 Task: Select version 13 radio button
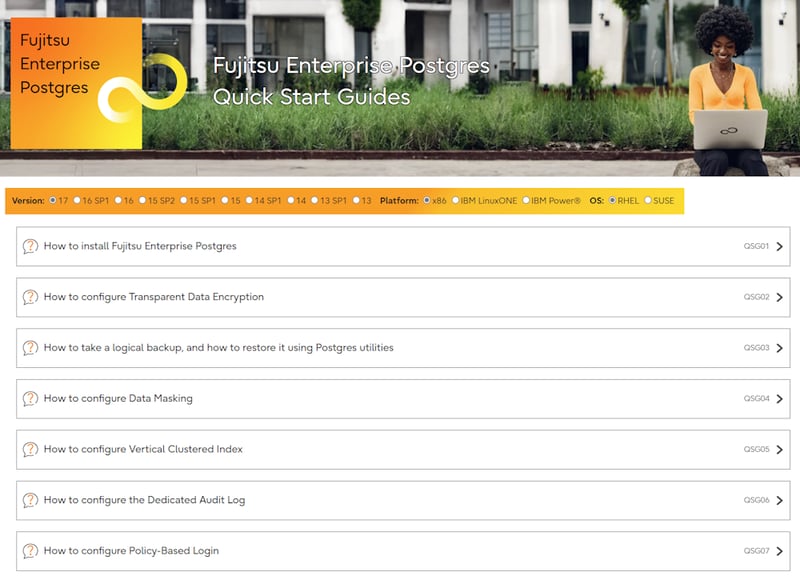click(356, 200)
